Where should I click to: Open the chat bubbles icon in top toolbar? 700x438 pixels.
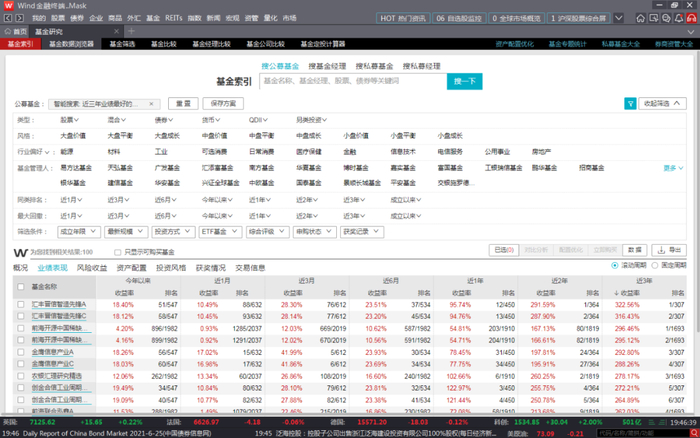[x=667, y=18]
